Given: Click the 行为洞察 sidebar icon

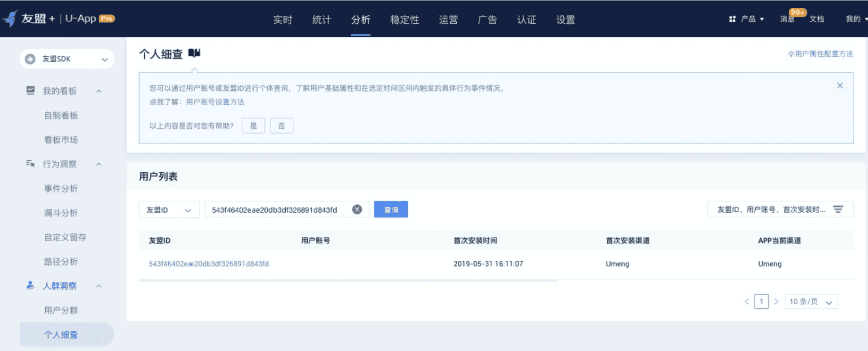Looking at the screenshot, I should click(30, 163).
